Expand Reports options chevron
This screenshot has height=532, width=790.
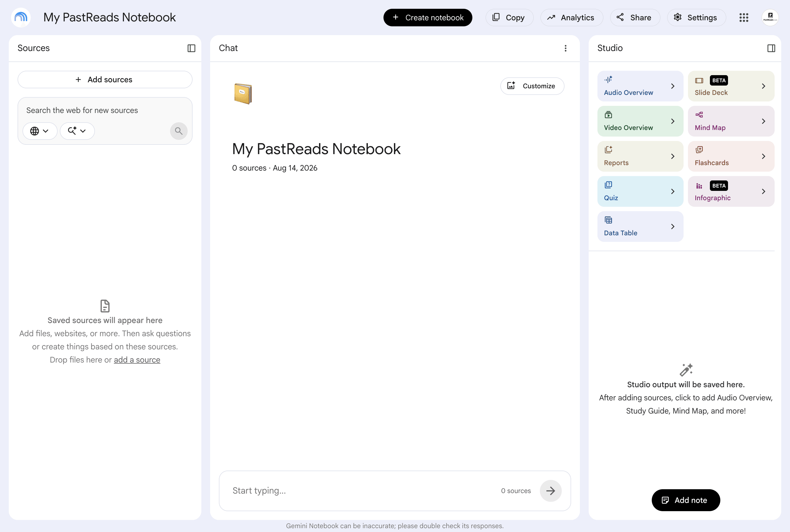pos(673,156)
